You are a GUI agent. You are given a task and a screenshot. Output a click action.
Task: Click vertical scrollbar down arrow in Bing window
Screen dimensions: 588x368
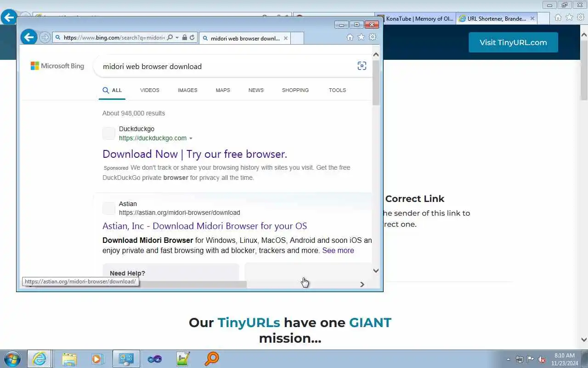[x=376, y=271]
